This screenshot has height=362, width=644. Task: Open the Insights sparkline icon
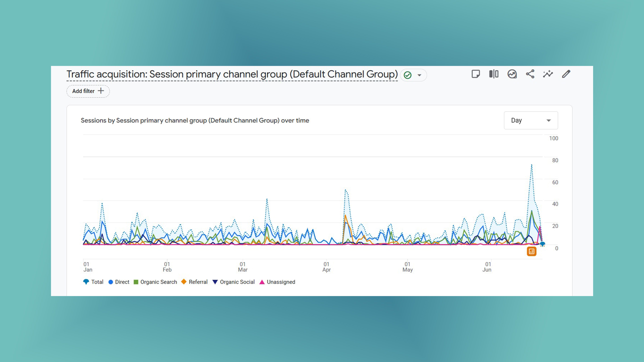tap(548, 74)
